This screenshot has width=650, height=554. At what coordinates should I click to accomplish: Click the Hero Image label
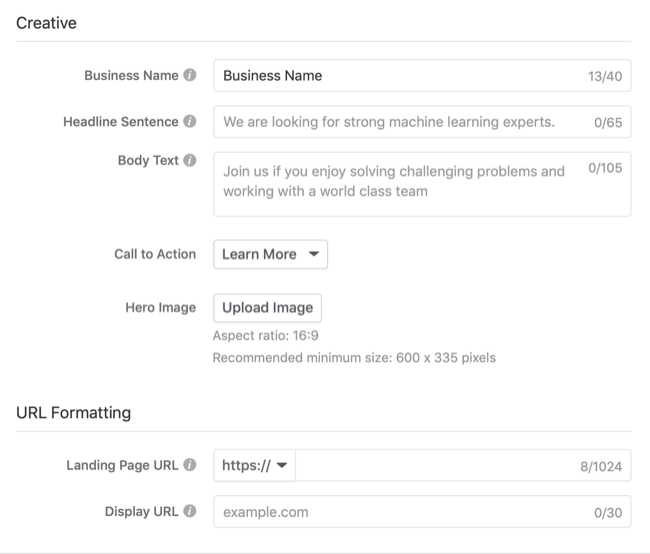pyautogui.click(x=160, y=308)
